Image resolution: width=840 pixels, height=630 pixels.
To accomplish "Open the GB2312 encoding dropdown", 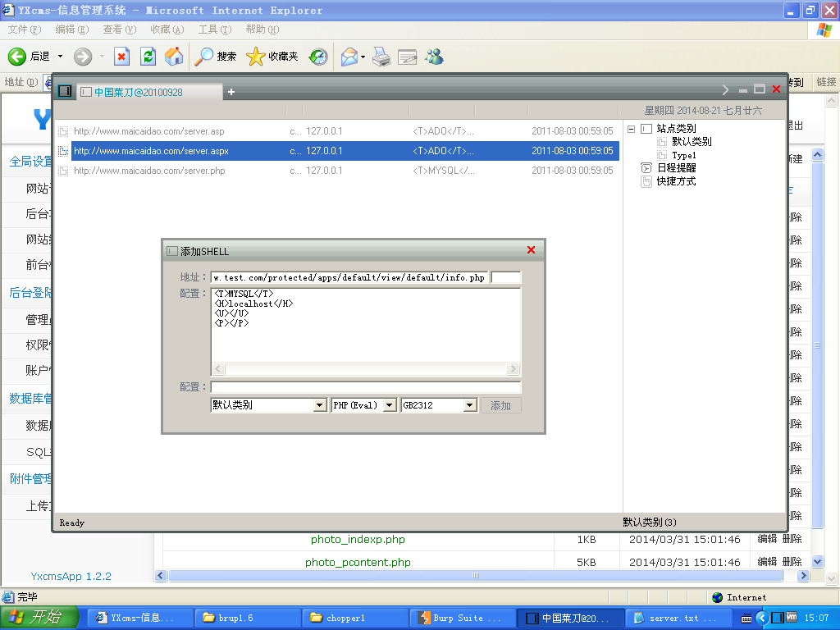I will [x=470, y=405].
